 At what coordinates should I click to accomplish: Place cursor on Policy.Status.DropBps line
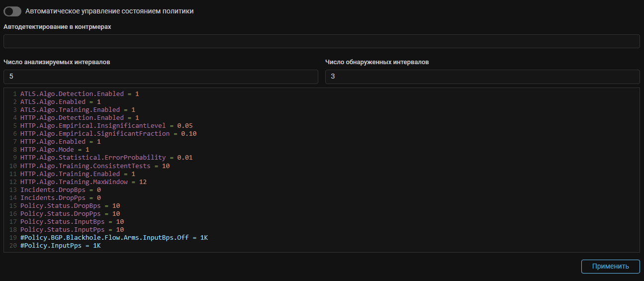[x=70, y=206]
